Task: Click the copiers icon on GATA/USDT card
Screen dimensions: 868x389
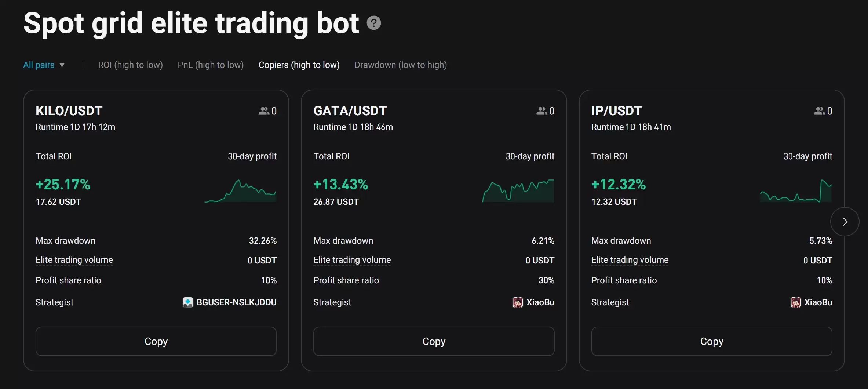Action: (543, 111)
